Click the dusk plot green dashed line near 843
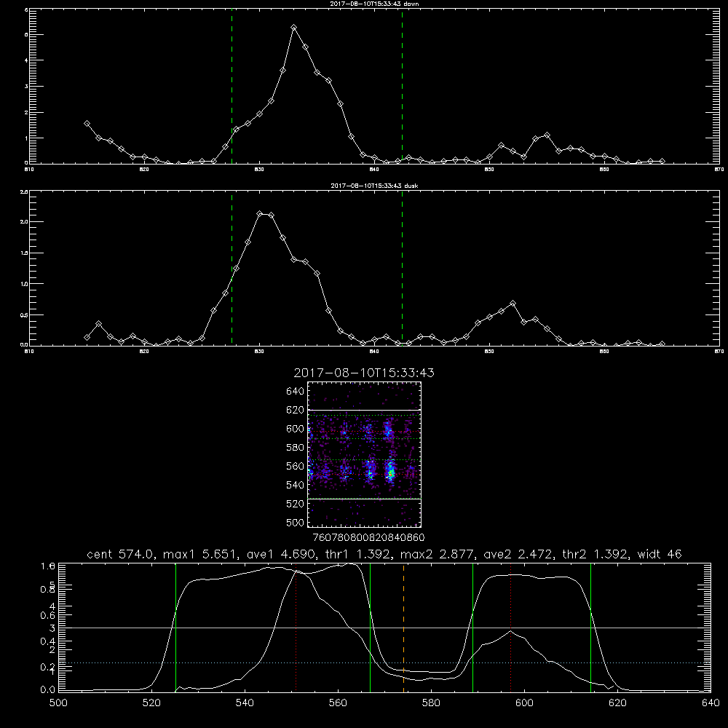The image size is (728, 728). coord(402,268)
